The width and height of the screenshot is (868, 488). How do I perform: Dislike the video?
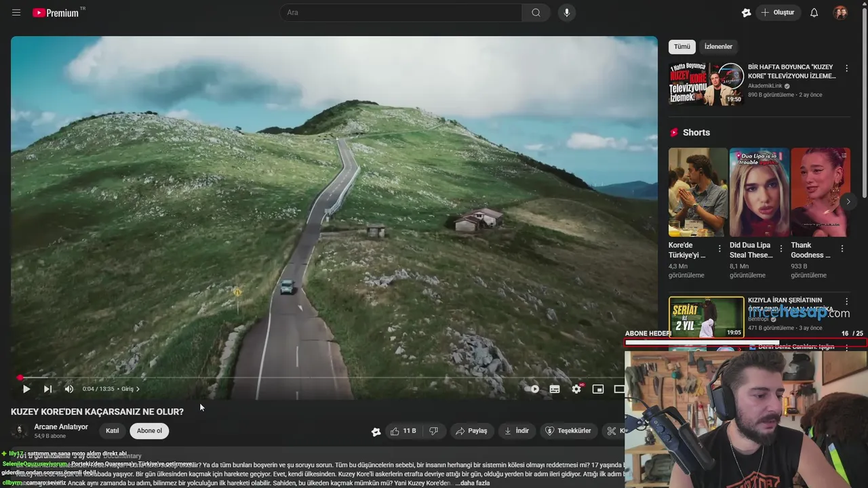coord(434,431)
